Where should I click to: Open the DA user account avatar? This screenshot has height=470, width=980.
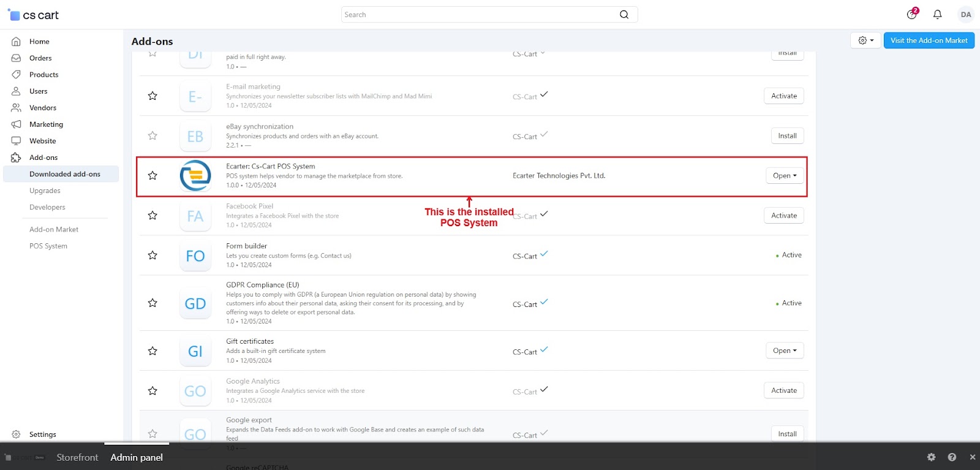[965, 15]
